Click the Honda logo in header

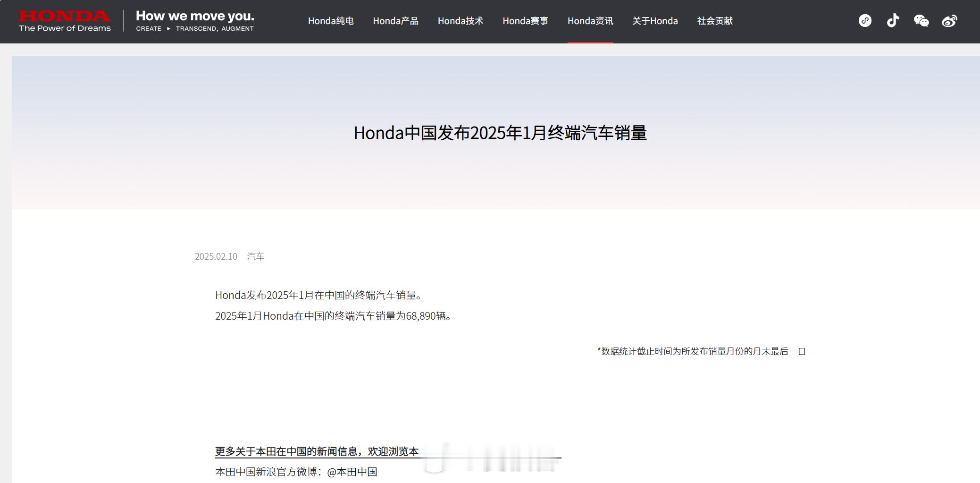[65, 21]
